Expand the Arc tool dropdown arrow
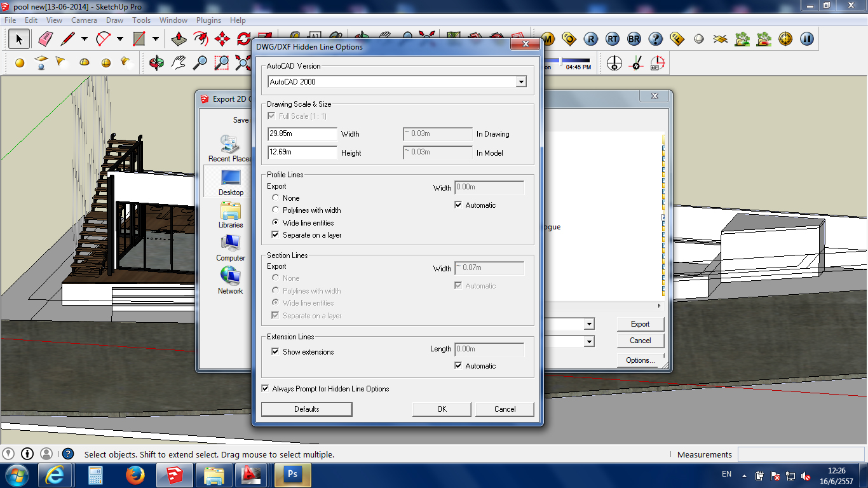Viewport: 868px width, 488px height. point(120,39)
